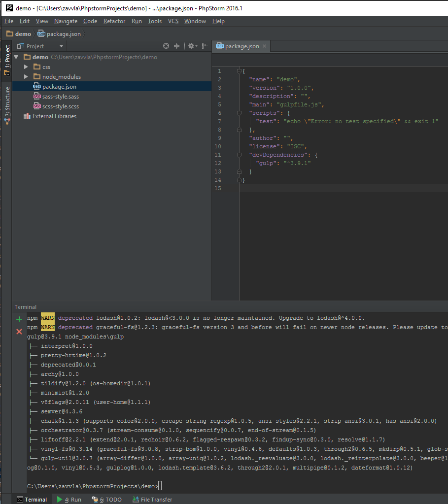
Task: Expand the css folder
Action: pos(26,67)
